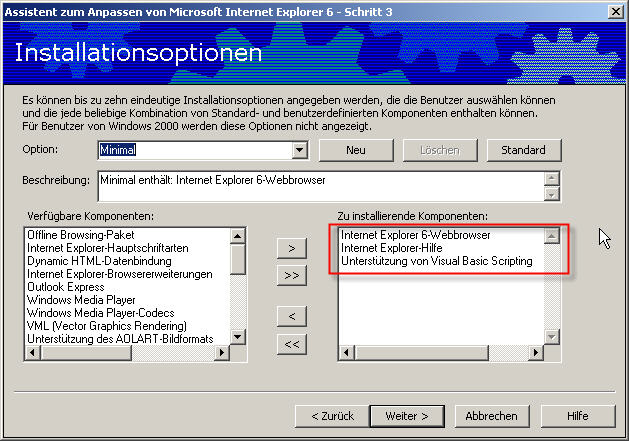Image resolution: width=629 pixels, height=441 pixels.
Task: Select Internet Explorer-Hauptschriftarten list entry
Action: pos(108,248)
